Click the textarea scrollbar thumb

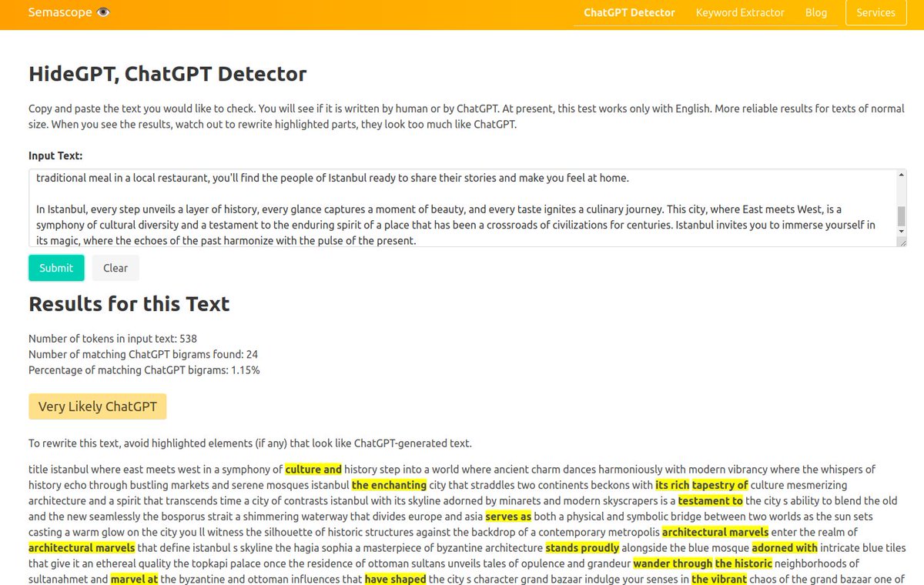(902, 216)
